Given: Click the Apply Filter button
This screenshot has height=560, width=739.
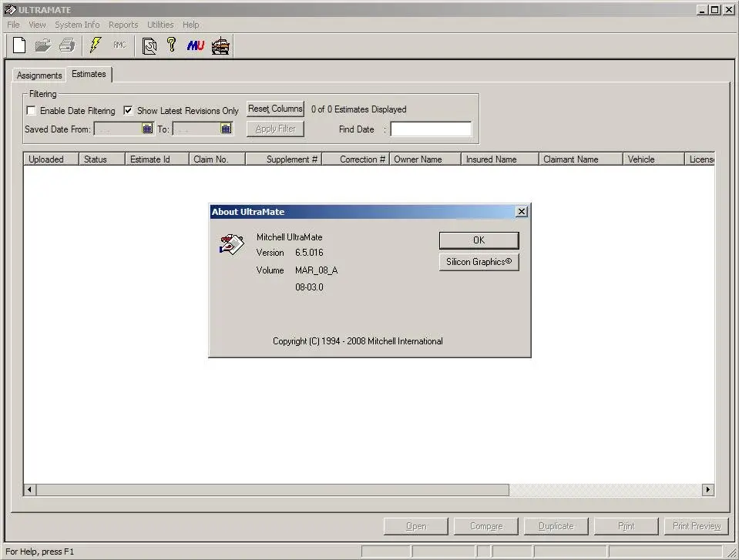Looking at the screenshot, I should (x=275, y=129).
